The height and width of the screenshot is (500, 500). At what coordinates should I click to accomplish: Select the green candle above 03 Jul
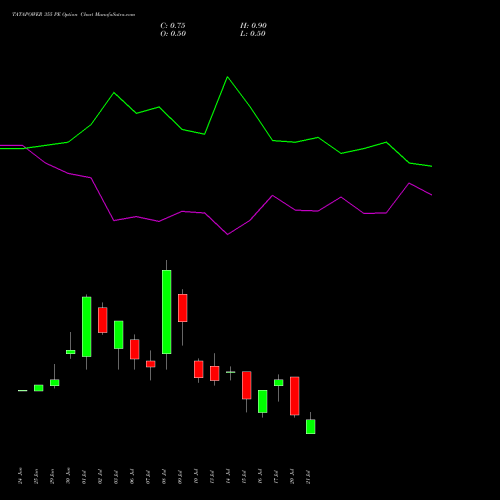click(x=119, y=335)
